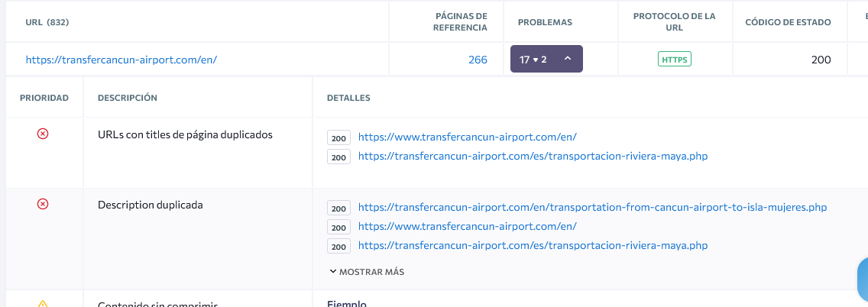Click the red error icon for Description duplicada
This screenshot has height=307, width=868.
pyautogui.click(x=43, y=204)
